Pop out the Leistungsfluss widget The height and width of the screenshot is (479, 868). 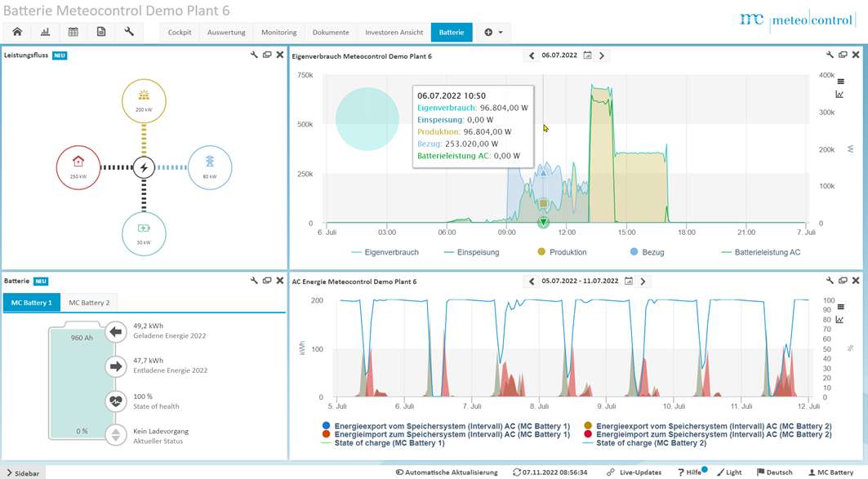tap(267, 55)
